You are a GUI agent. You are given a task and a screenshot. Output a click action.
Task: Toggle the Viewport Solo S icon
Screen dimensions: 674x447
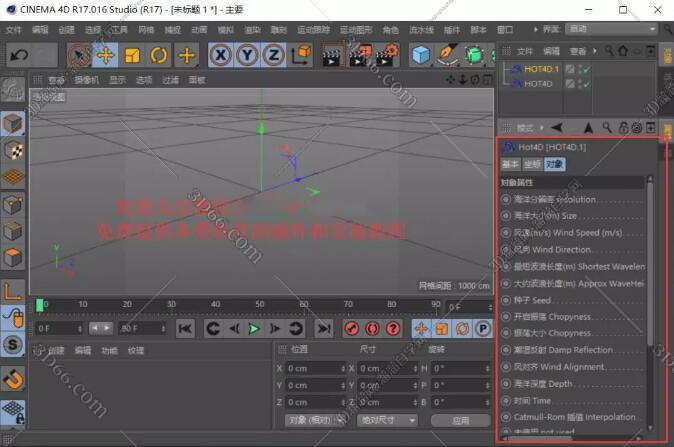(13, 345)
